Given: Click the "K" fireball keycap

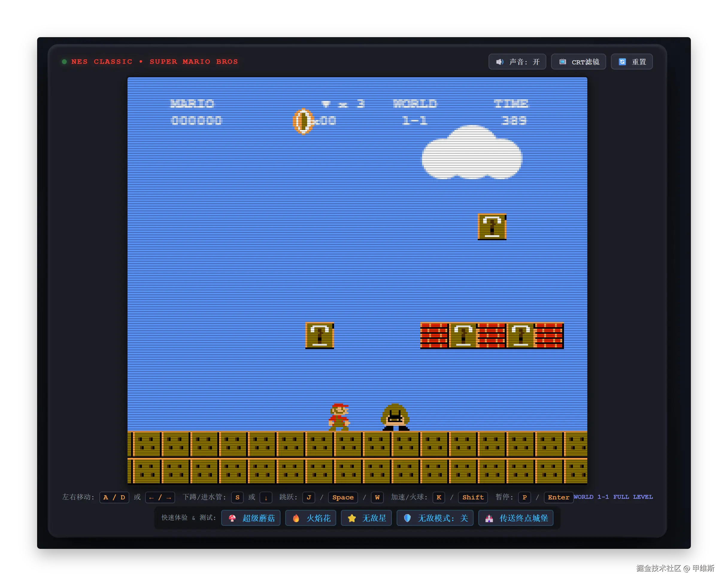Looking at the screenshot, I should [439, 497].
